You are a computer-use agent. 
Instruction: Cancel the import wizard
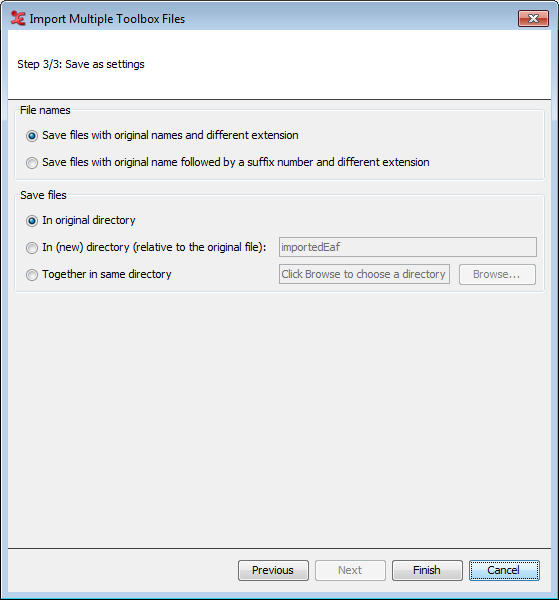click(x=504, y=570)
